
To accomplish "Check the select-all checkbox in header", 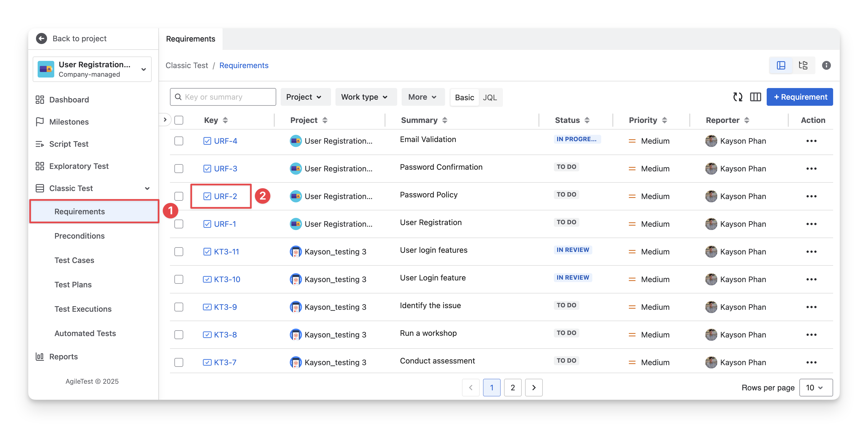I will click(179, 120).
